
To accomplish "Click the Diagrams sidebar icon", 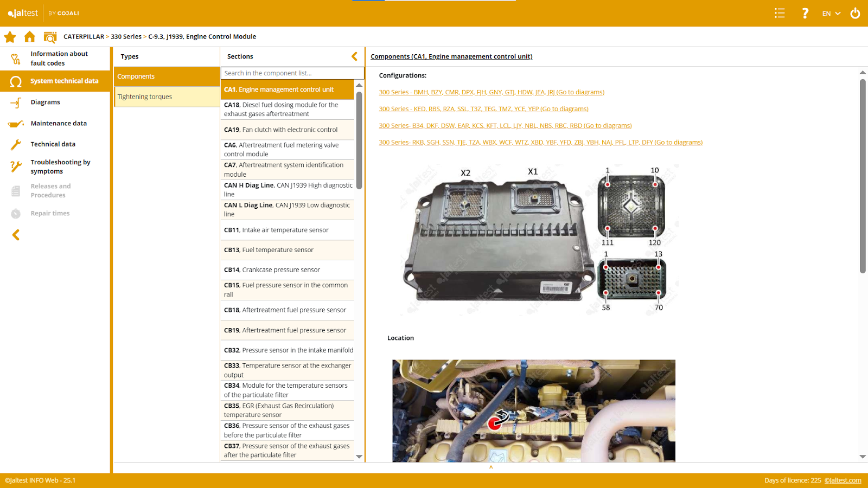I will coord(16,102).
